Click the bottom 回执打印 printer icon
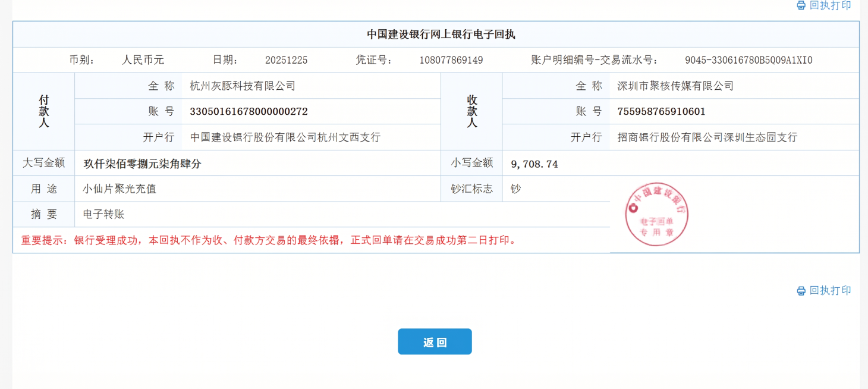This screenshot has width=868, height=389. [801, 291]
